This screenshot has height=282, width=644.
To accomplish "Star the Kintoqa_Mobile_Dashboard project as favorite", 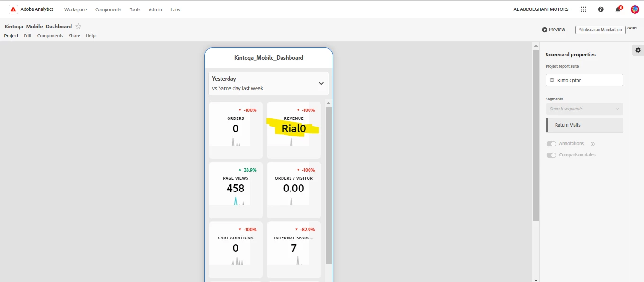I will (x=79, y=27).
